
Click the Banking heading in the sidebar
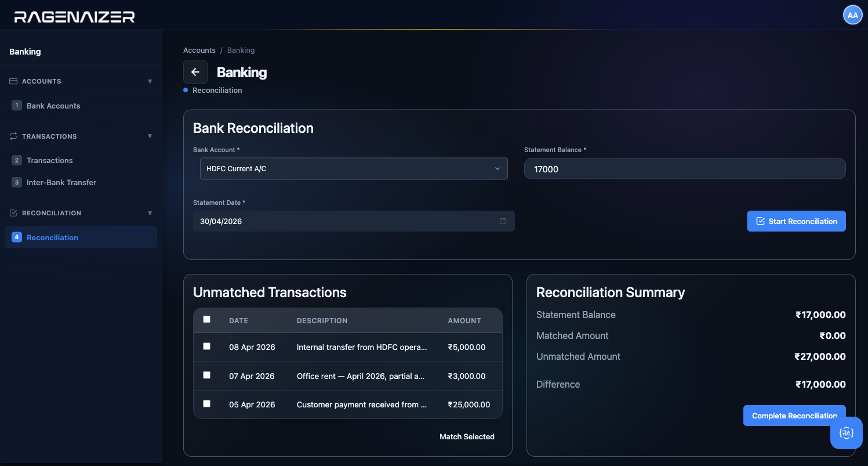[x=25, y=51]
